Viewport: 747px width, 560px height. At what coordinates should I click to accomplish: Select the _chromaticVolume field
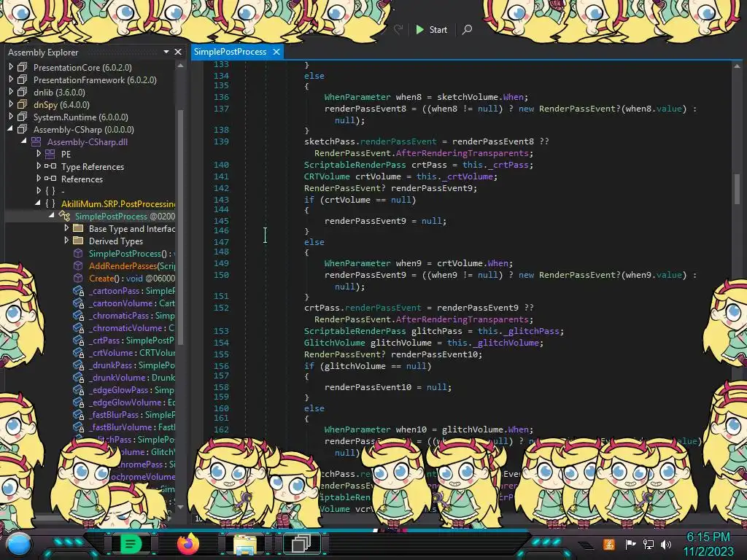pyautogui.click(x=132, y=327)
